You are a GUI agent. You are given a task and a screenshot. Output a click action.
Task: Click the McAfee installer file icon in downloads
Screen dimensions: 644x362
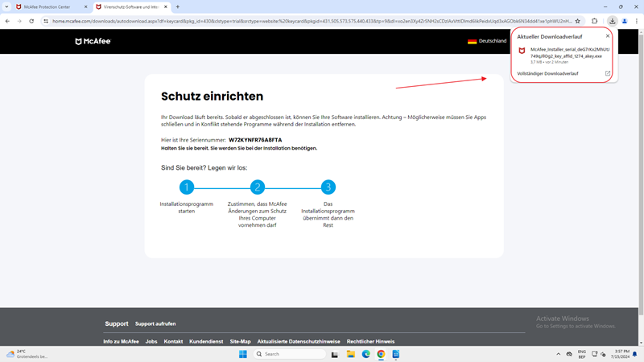point(522,51)
